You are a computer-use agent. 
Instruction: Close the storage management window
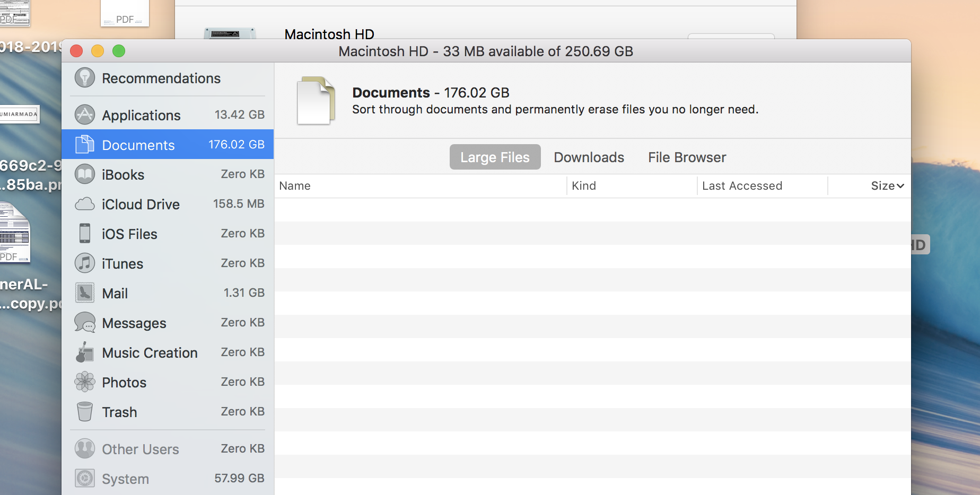coord(76,51)
